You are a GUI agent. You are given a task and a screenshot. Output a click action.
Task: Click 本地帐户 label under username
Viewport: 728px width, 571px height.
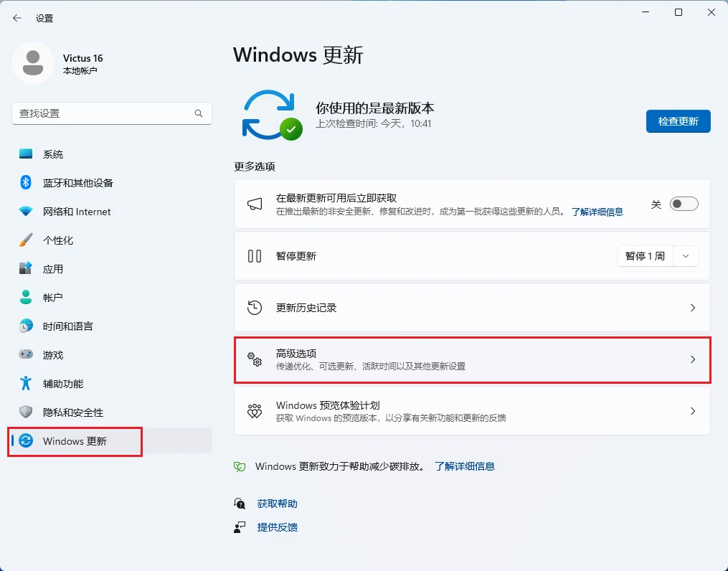click(x=80, y=70)
